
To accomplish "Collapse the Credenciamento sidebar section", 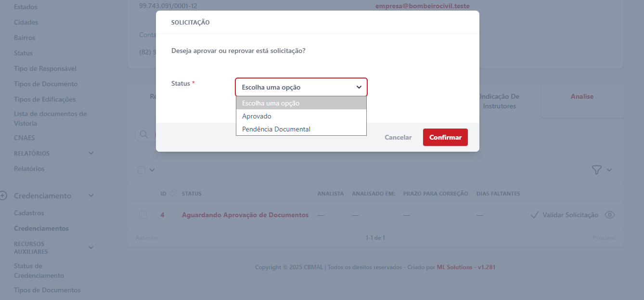I will [x=91, y=196].
